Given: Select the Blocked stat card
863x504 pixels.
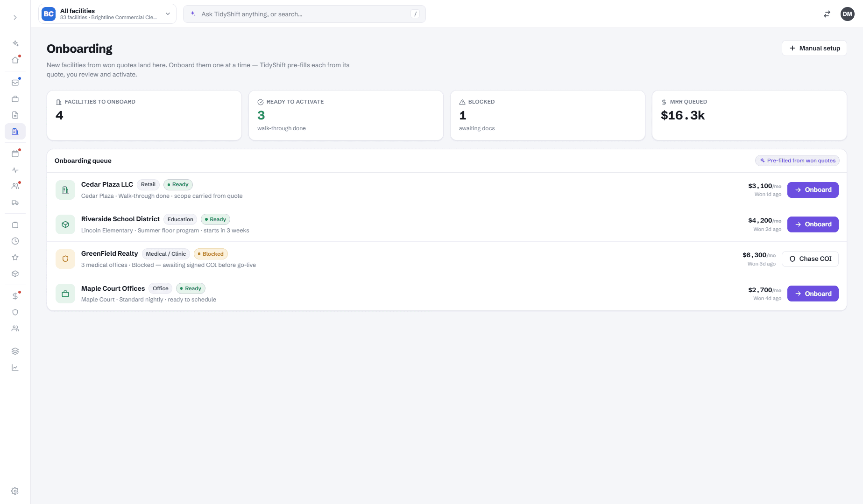Looking at the screenshot, I should [x=548, y=115].
